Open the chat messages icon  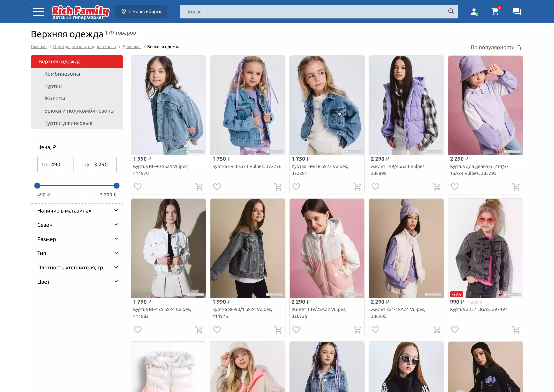(517, 11)
